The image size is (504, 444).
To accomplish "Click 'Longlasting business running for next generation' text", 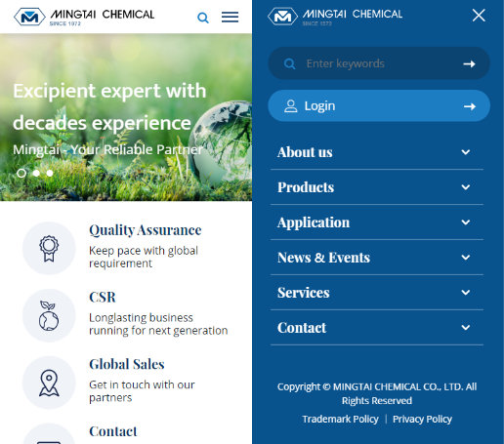I will tap(158, 324).
